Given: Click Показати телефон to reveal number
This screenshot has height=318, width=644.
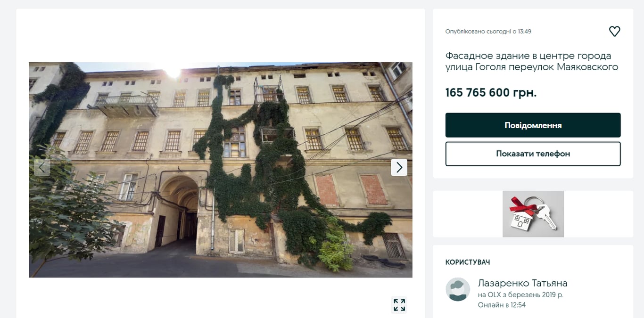Looking at the screenshot, I should coord(533,154).
